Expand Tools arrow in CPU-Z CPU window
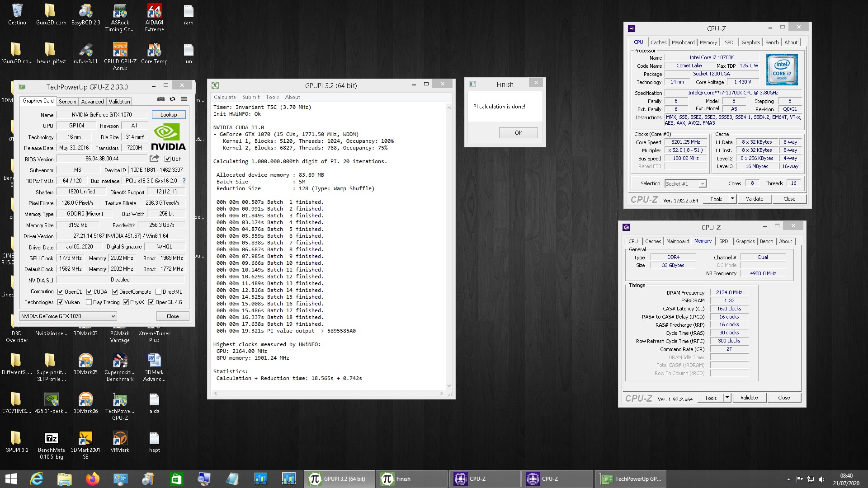Screen dimensions: 868x488 732,199
